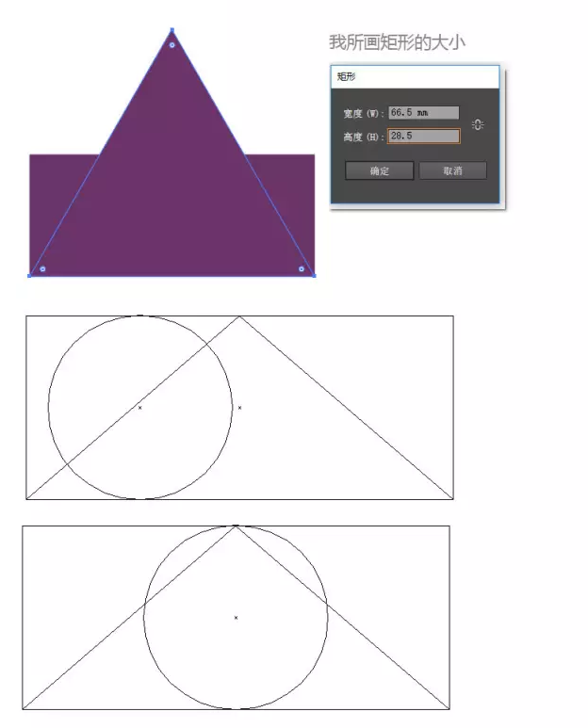Toggle the constrain proportions link icon

pos(478,124)
